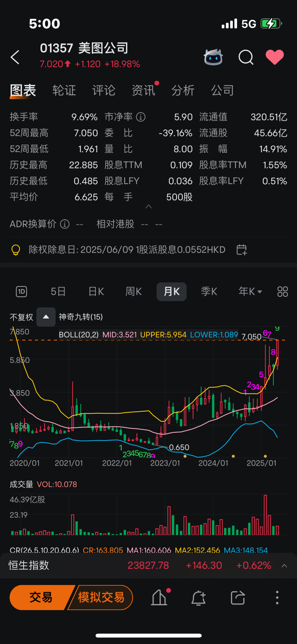Tap the 历史最高 22.885 value
The height and width of the screenshot is (644, 297).
click(83, 165)
